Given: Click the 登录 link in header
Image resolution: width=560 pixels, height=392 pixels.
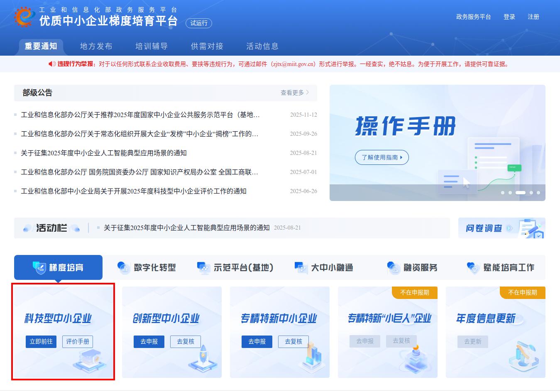Looking at the screenshot, I should click(509, 17).
